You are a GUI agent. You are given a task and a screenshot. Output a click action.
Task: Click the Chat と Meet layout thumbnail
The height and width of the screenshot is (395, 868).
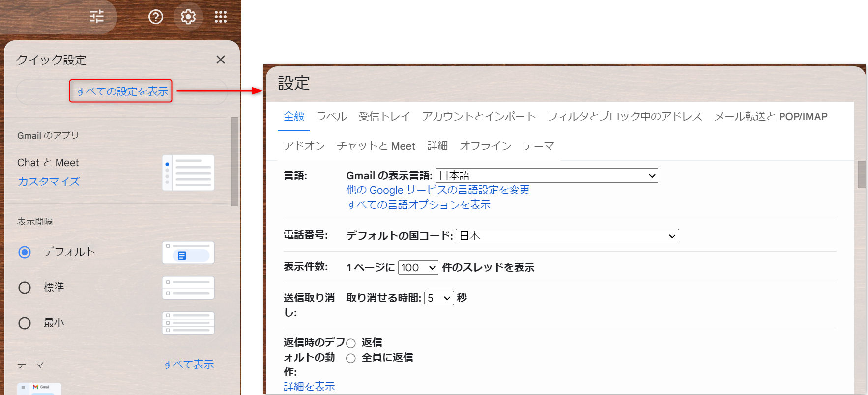point(188,173)
